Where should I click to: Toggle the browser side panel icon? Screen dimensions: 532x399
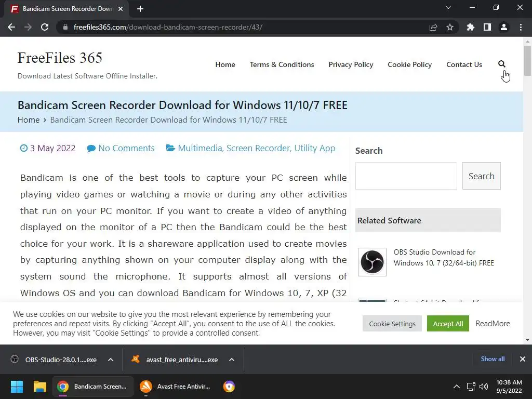click(487, 27)
